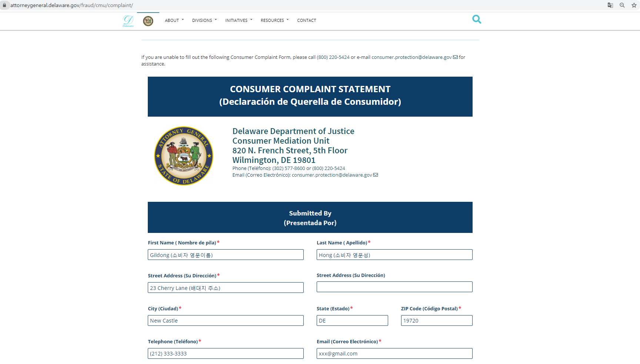This screenshot has height=364, width=640.
Task: Click the 'ZIP Code (Código Postal)' label
Action: pyautogui.click(x=429, y=309)
